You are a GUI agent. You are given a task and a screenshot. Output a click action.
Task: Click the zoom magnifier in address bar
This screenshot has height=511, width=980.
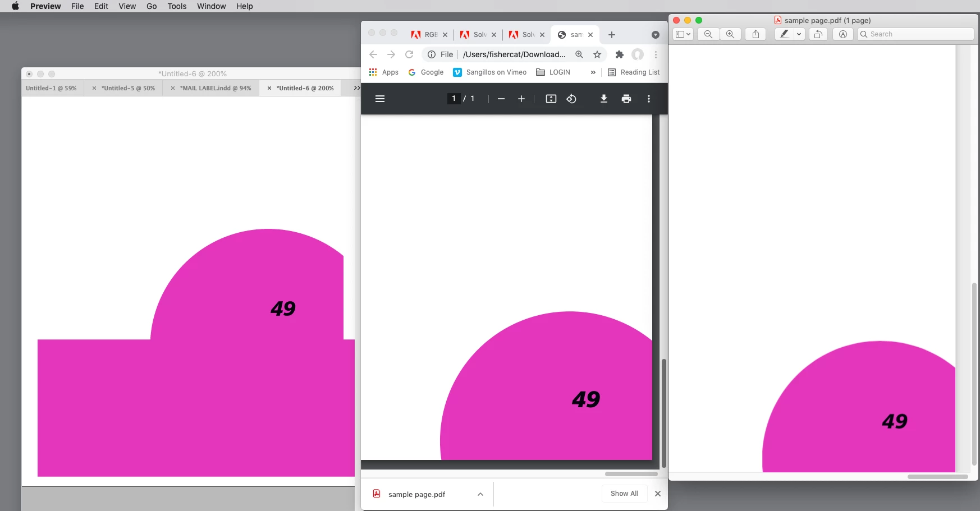(x=579, y=54)
